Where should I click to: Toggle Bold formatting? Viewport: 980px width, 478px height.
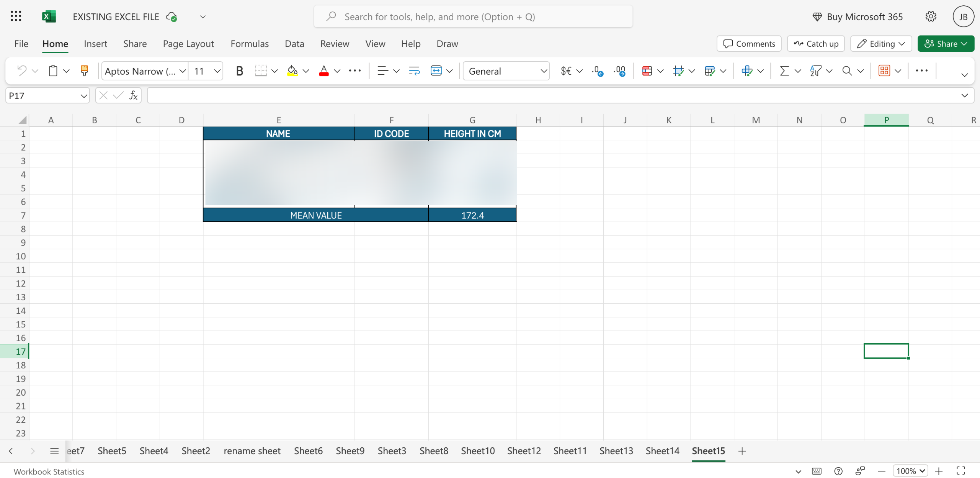point(239,71)
